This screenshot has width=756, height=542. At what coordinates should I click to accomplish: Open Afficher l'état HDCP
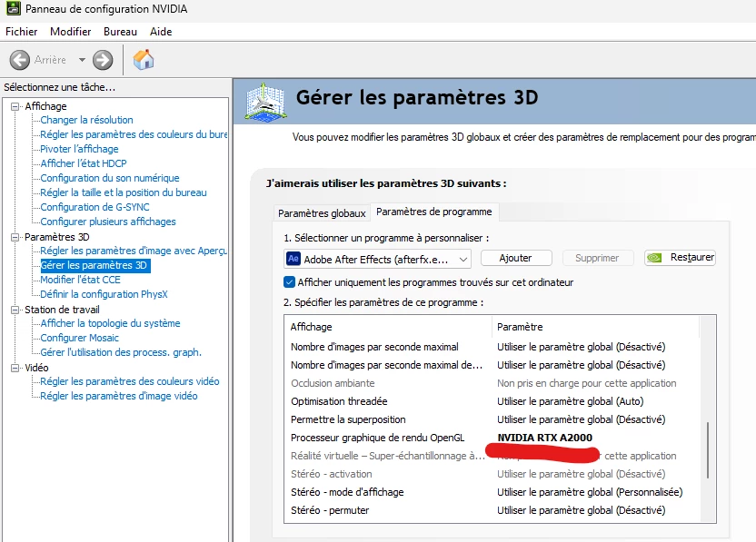coord(84,163)
